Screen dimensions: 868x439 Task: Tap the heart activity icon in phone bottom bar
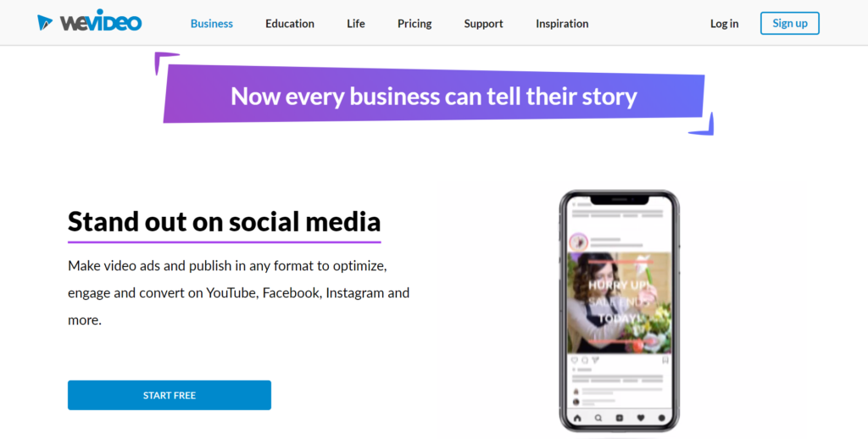(x=641, y=418)
